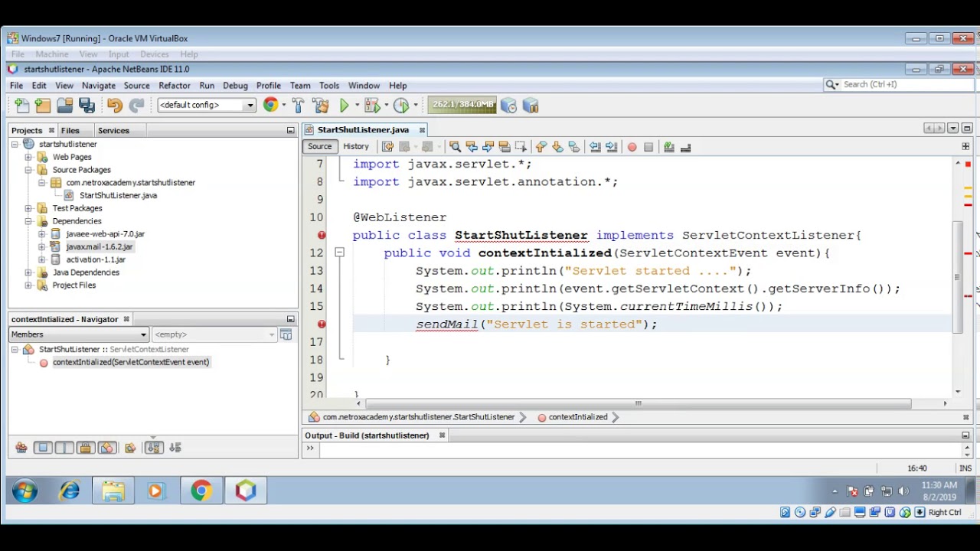Click the Find Next Occurrence icon
This screenshot has width=980, height=551.
point(488,147)
